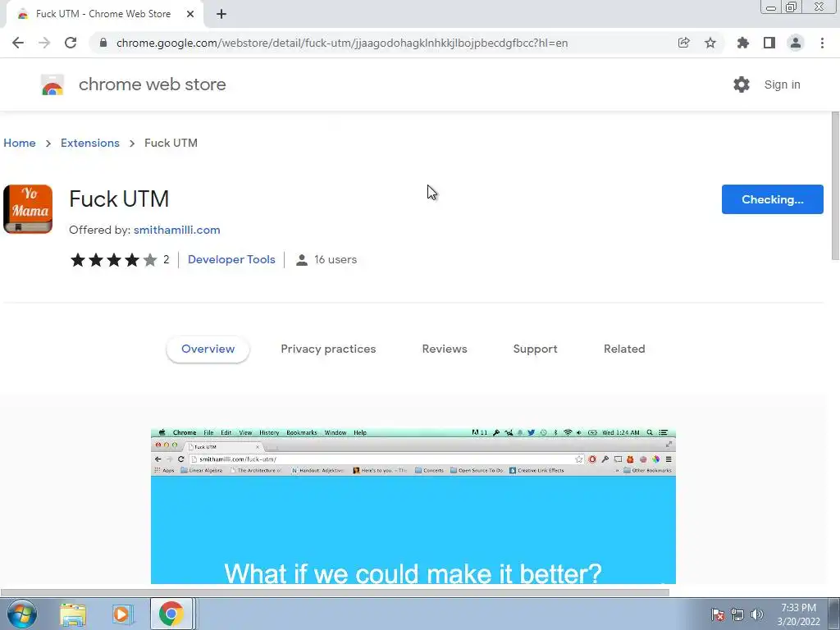Toggle the side panel icon
Viewport: 840px width, 630px height.
(x=769, y=43)
